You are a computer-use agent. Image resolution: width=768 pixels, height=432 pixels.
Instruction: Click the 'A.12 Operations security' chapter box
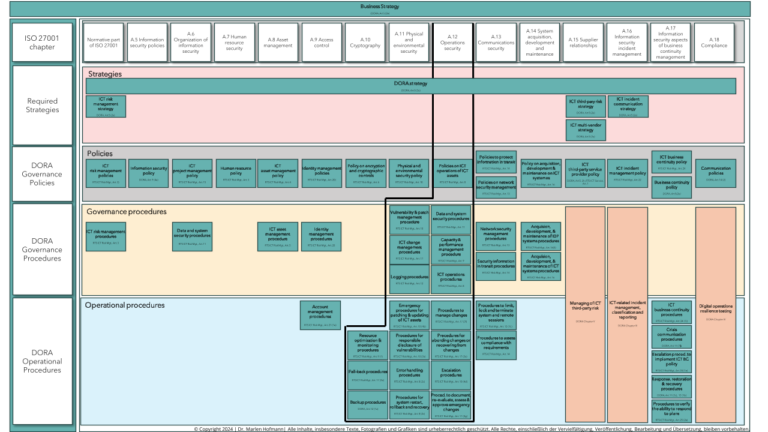click(452, 42)
